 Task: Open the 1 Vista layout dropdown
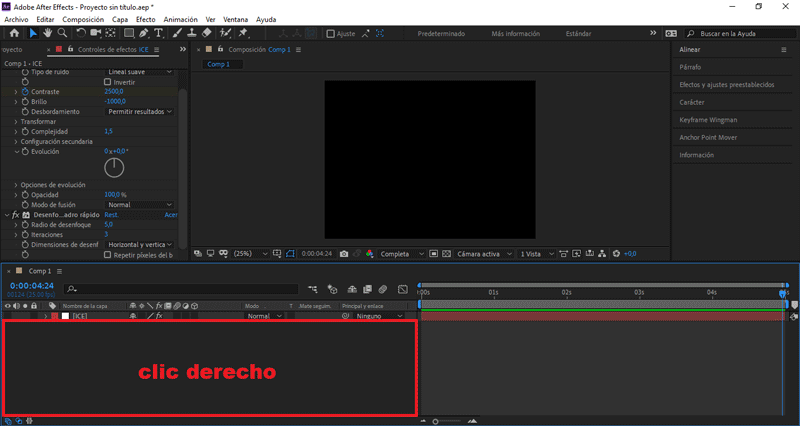coord(536,254)
